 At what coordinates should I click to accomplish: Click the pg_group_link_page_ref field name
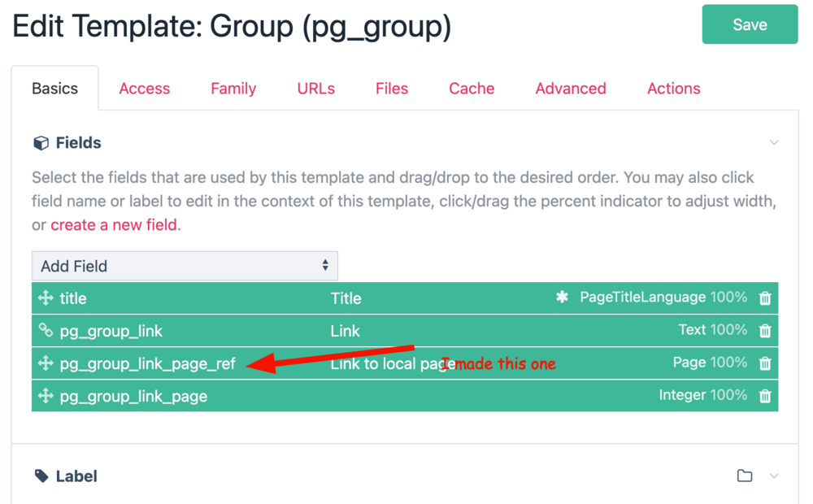147,363
